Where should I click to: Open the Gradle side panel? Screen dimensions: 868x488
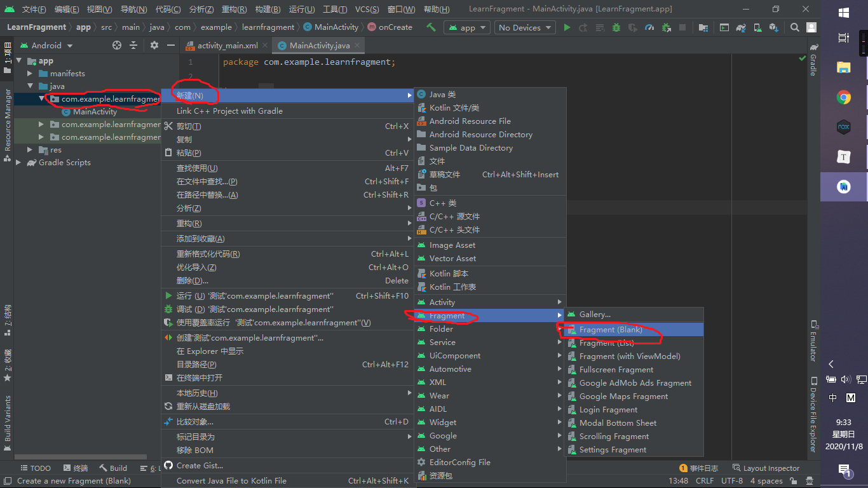tap(813, 60)
